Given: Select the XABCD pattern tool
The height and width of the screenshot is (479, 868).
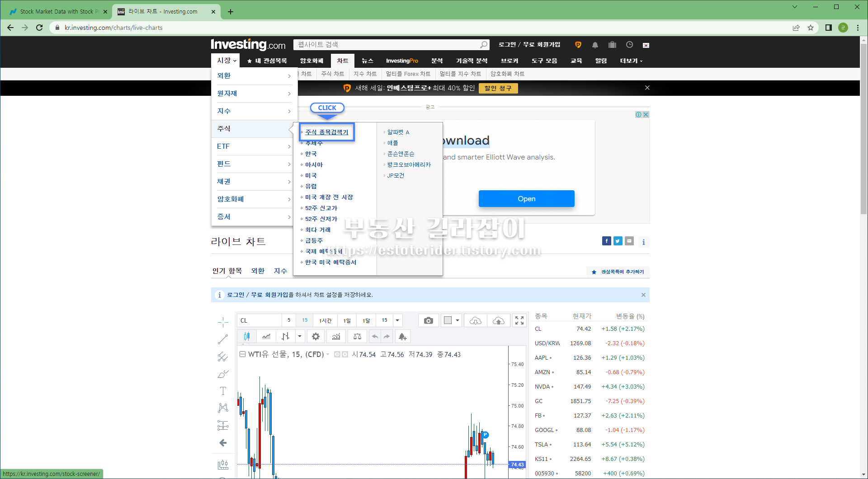Looking at the screenshot, I should [x=223, y=408].
